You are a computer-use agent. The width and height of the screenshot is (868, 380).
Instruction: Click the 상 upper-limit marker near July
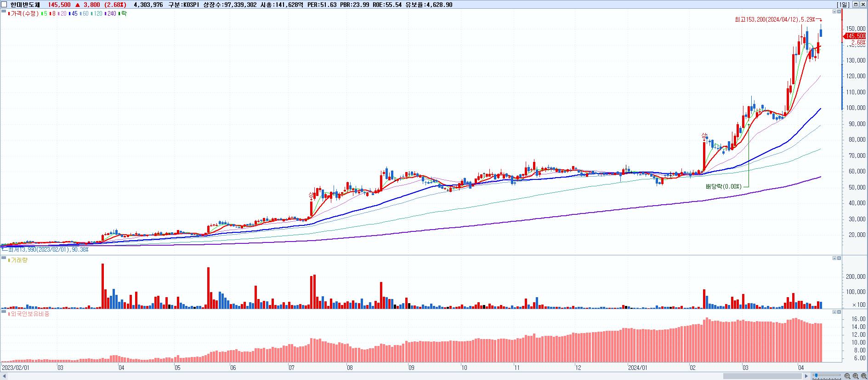(312, 196)
